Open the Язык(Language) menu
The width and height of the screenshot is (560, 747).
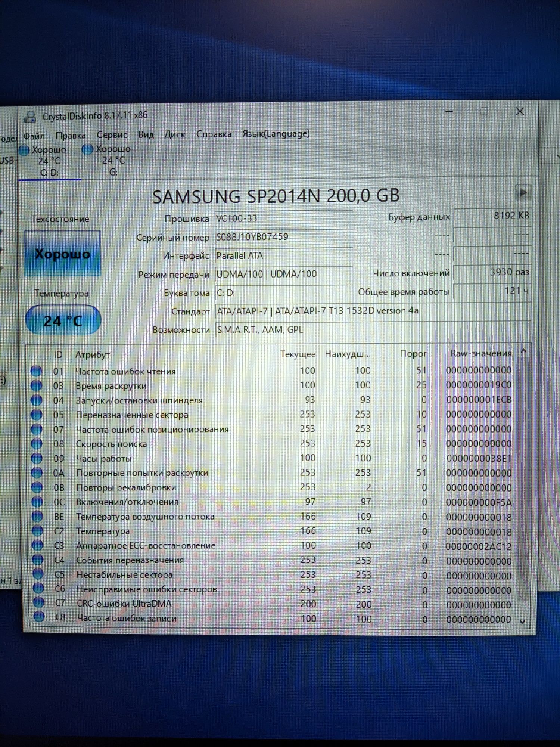(276, 134)
